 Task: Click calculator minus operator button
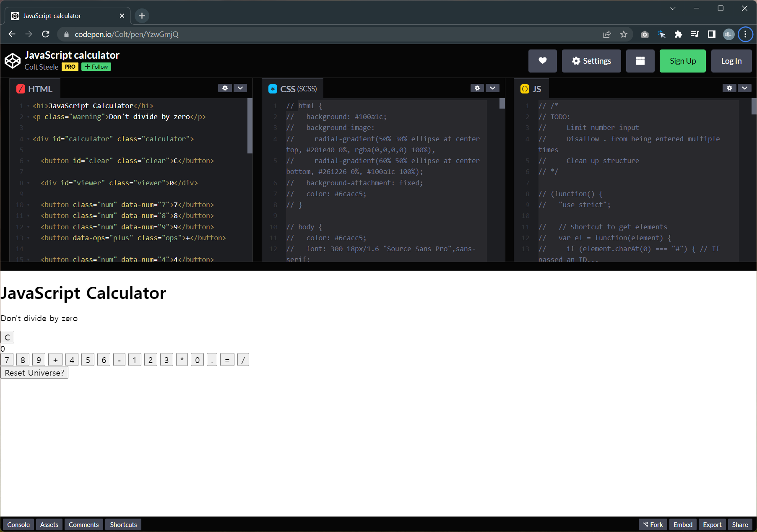[119, 360]
